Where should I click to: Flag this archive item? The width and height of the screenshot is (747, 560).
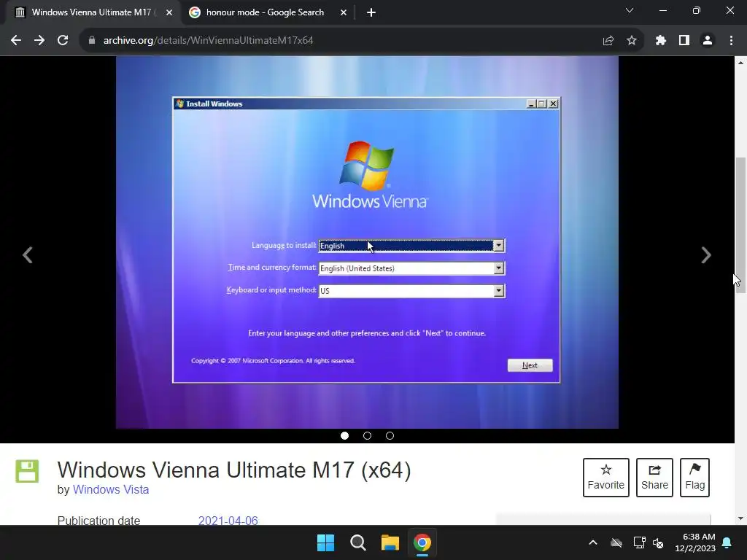click(x=694, y=478)
